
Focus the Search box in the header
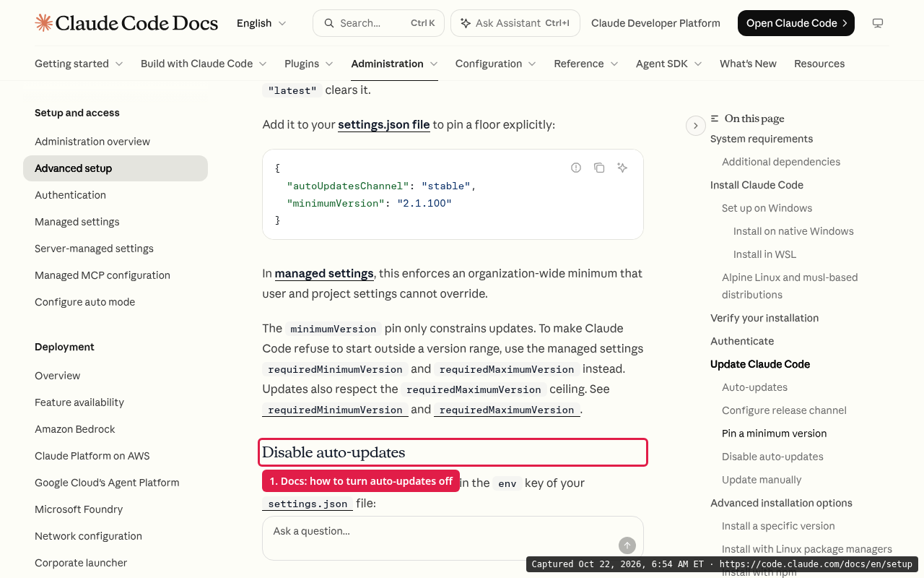pos(378,23)
